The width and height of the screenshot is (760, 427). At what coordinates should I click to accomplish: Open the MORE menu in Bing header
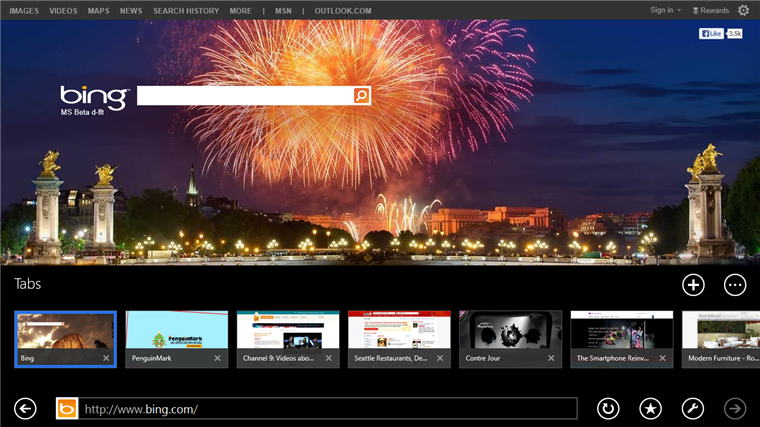point(240,11)
